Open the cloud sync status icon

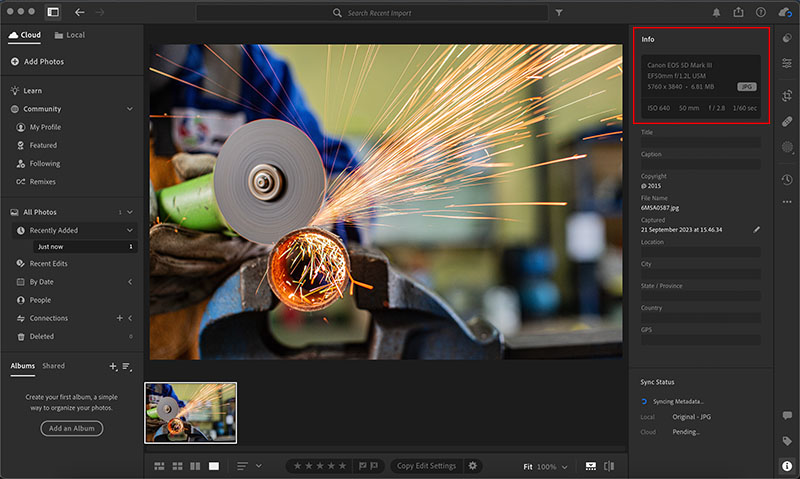tap(784, 12)
